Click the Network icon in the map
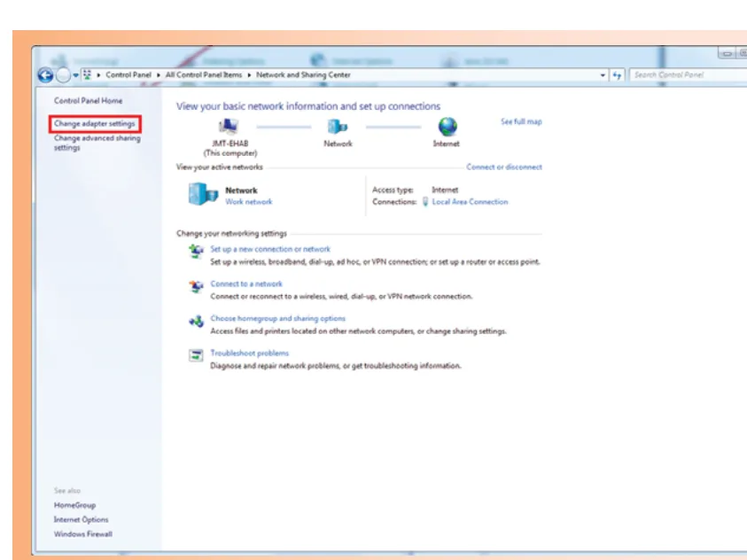The image size is (747, 560). coord(338,127)
